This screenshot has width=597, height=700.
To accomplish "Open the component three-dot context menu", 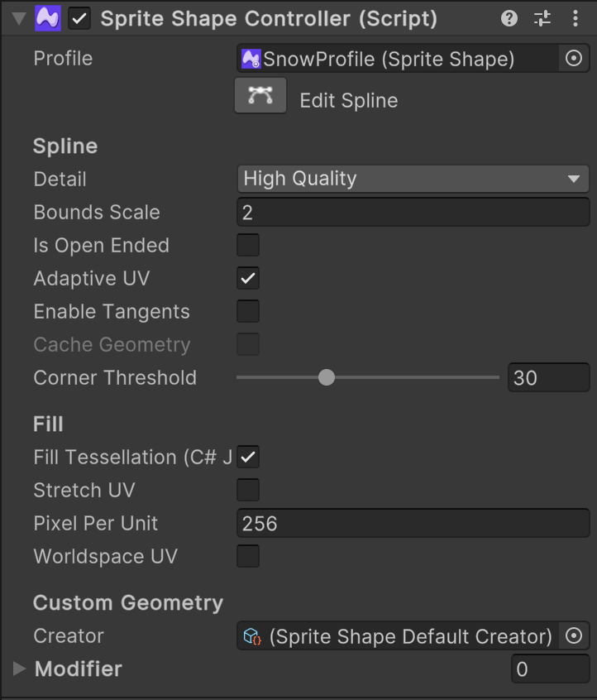I will pyautogui.click(x=576, y=18).
